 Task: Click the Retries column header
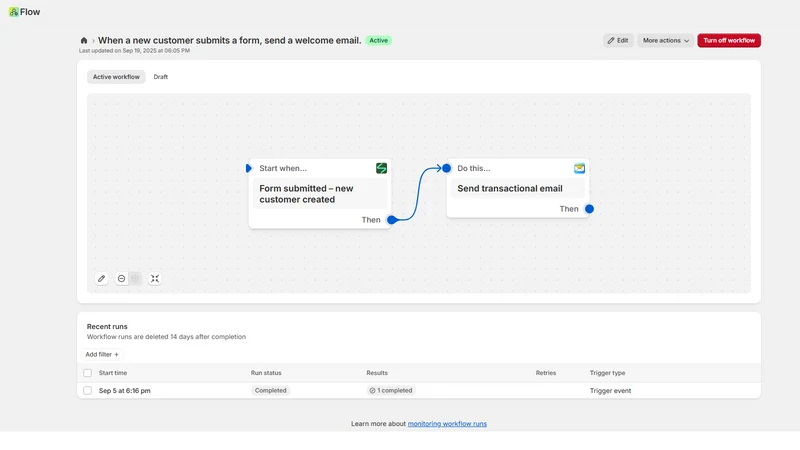[x=546, y=373]
